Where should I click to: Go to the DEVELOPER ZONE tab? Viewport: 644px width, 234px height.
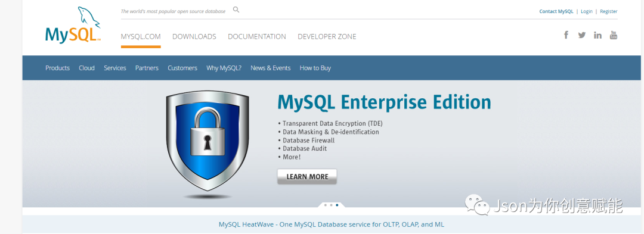click(327, 36)
